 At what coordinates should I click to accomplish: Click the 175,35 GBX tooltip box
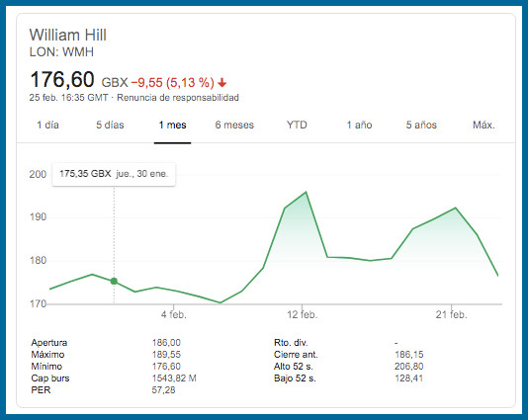coord(114,174)
